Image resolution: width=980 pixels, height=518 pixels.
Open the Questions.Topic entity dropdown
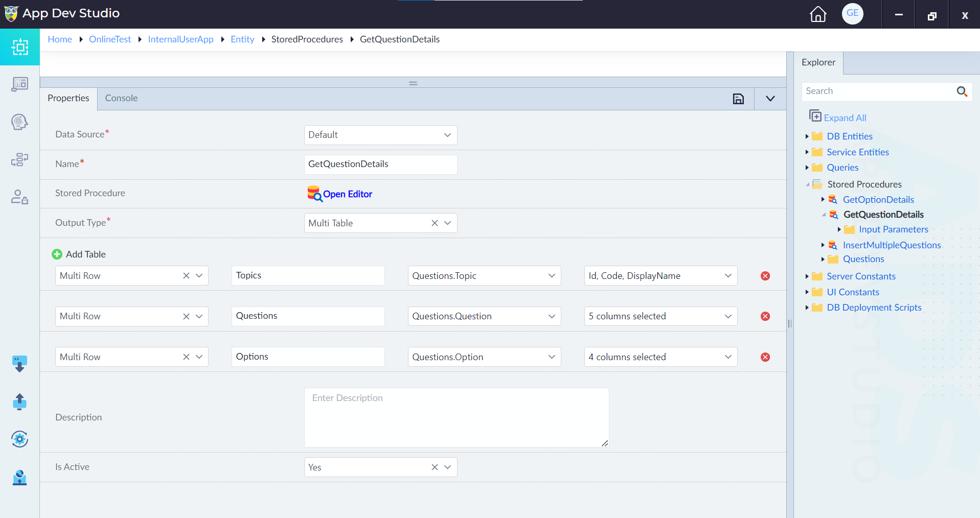[484, 276]
